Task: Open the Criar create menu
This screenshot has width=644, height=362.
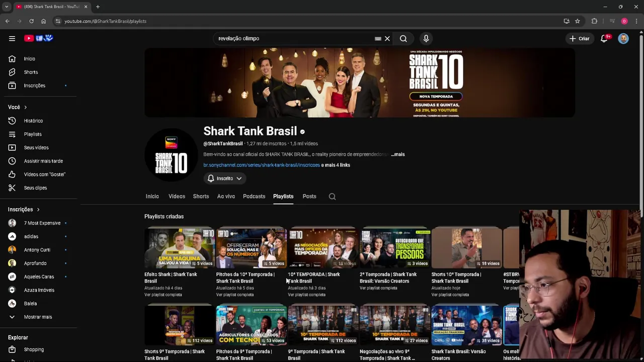Action: click(579, 38)
